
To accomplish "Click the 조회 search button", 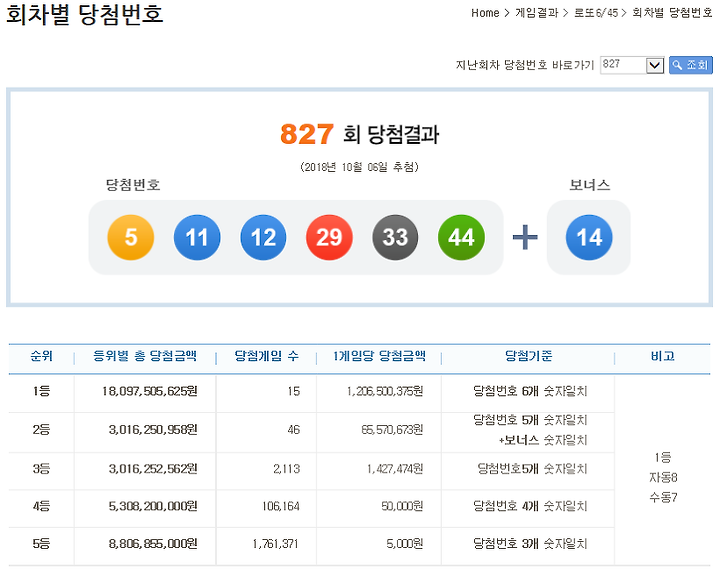I will [691, 65].
